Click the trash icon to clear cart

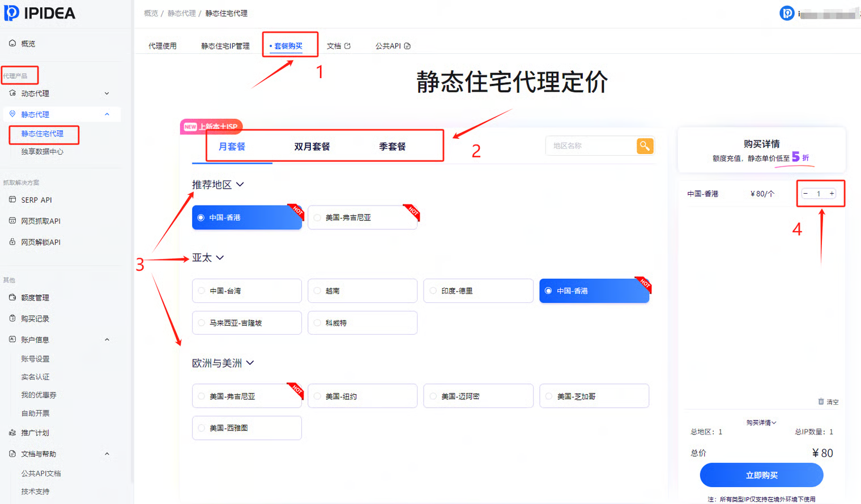point(821,402)
